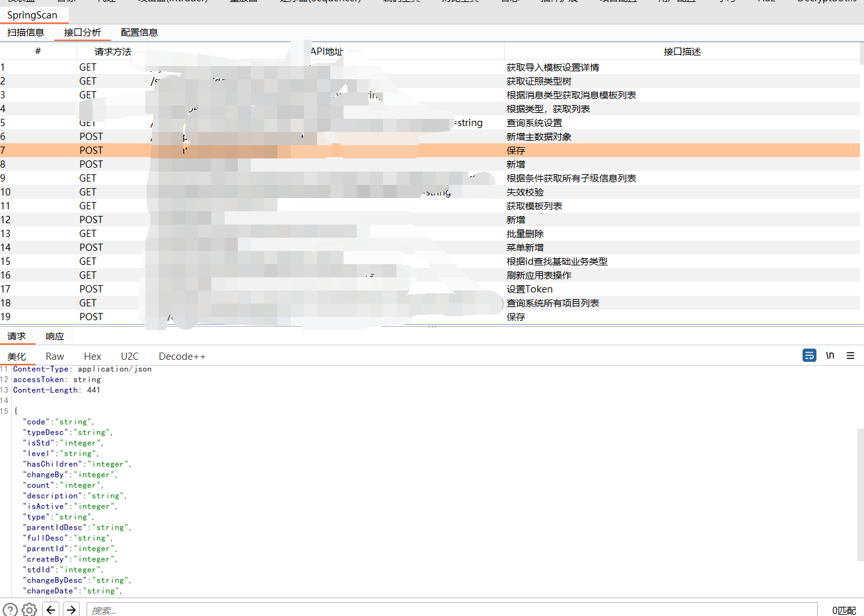Open the help question mark icon
The width and height of the screenshot is (864, 616).
tap(11, 609)
